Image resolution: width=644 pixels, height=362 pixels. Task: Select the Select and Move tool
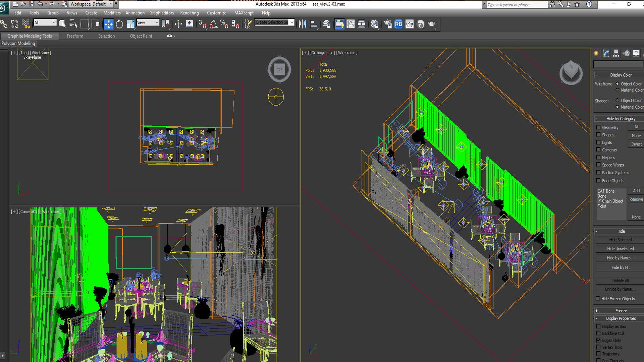coord(109,24)
